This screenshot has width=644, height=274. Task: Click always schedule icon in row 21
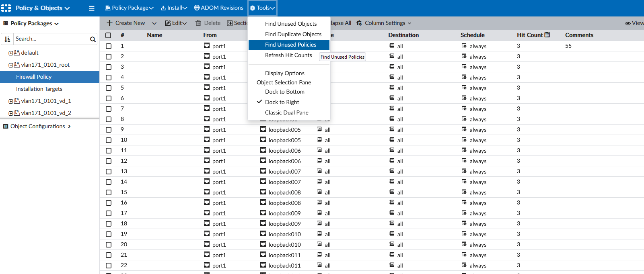click(464, 255)
